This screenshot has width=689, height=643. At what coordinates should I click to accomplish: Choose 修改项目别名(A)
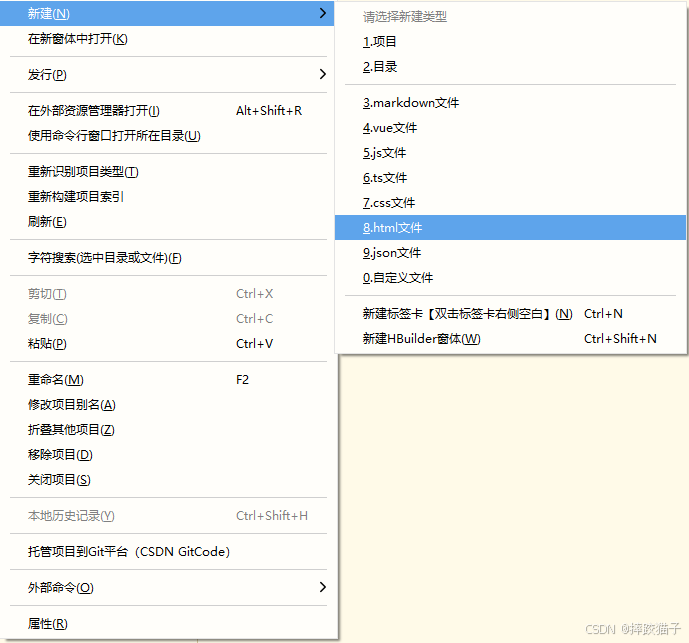click(x=169, y=404)
